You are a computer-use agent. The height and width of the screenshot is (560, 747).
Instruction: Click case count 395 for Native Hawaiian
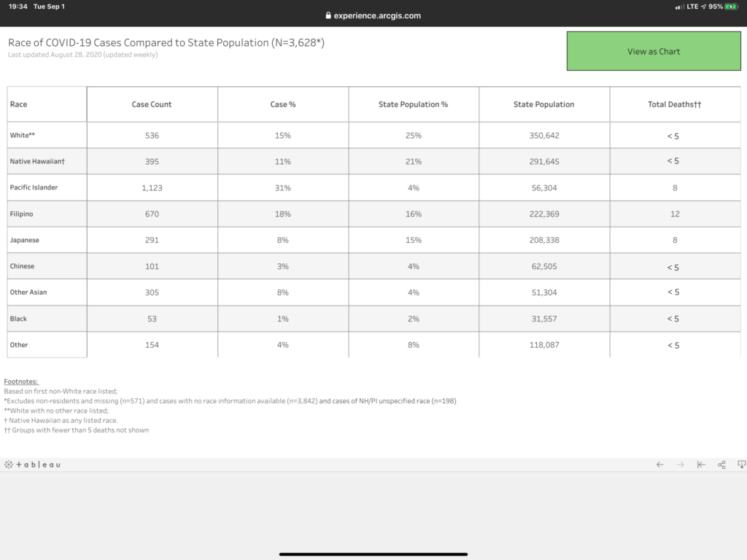(x=152, y=162)
